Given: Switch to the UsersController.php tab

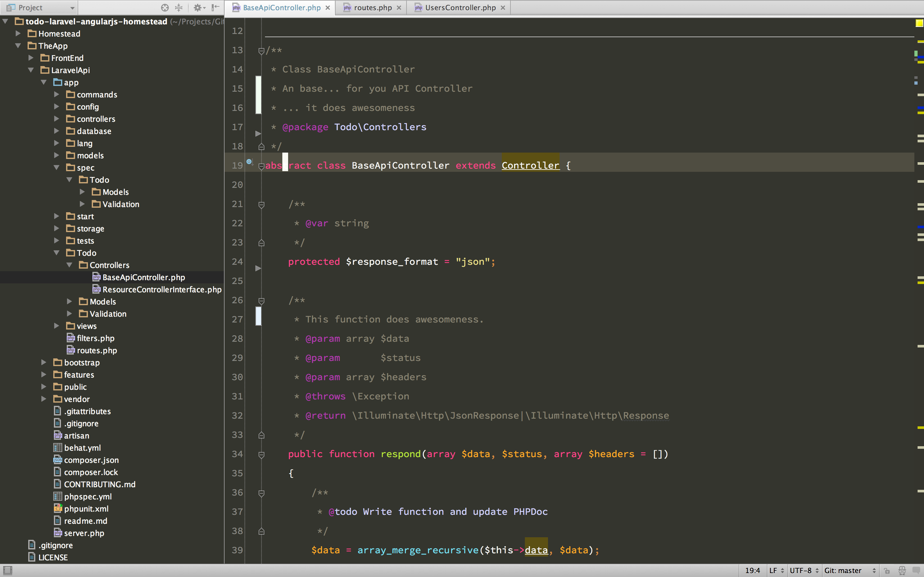Looking at the screenshot, I should coord(460,7).
